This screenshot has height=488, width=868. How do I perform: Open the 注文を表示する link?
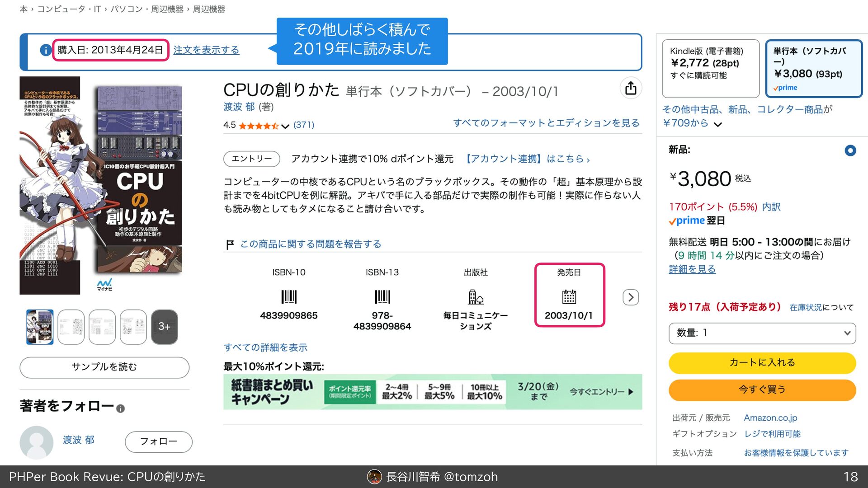click(x=206, y=50)
